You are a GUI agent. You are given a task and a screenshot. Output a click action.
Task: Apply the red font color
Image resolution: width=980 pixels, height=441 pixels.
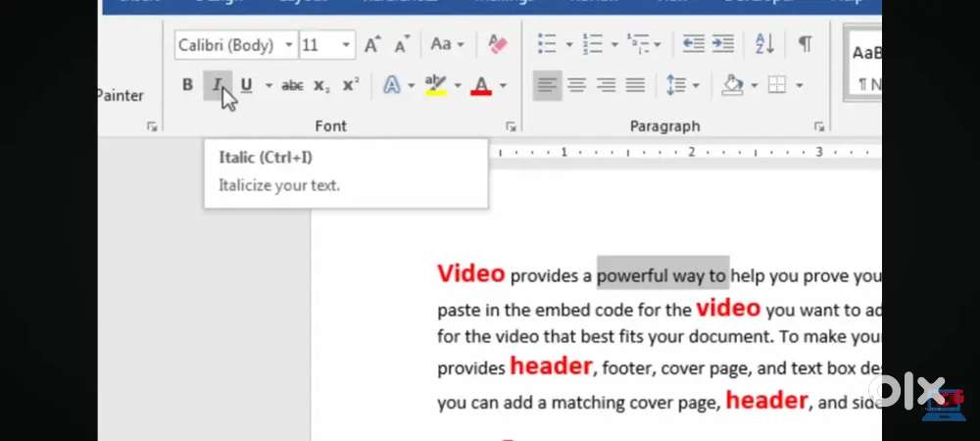[x=480, y=86]
